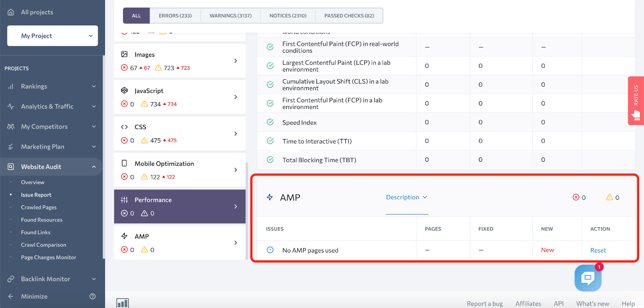The width and height of the screenshot is (644, 308).
Task: Click the RATE US side button
Action: [x=636, y=101]
